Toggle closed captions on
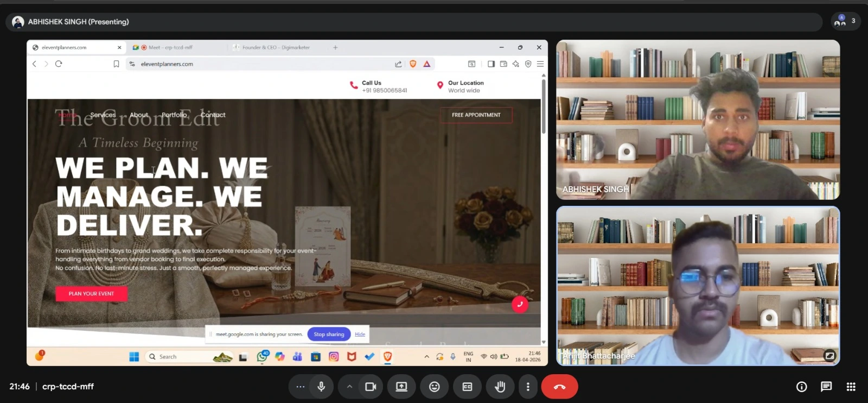This screenshot has width=868, height=403. [x=467, y=387]
